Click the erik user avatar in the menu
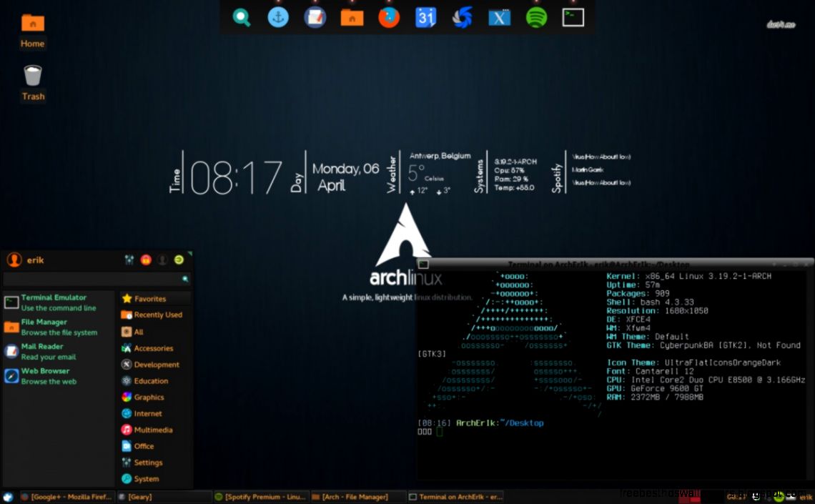This screenshot has height=504, width=815. pyautogui.click(x=14, y=260)
